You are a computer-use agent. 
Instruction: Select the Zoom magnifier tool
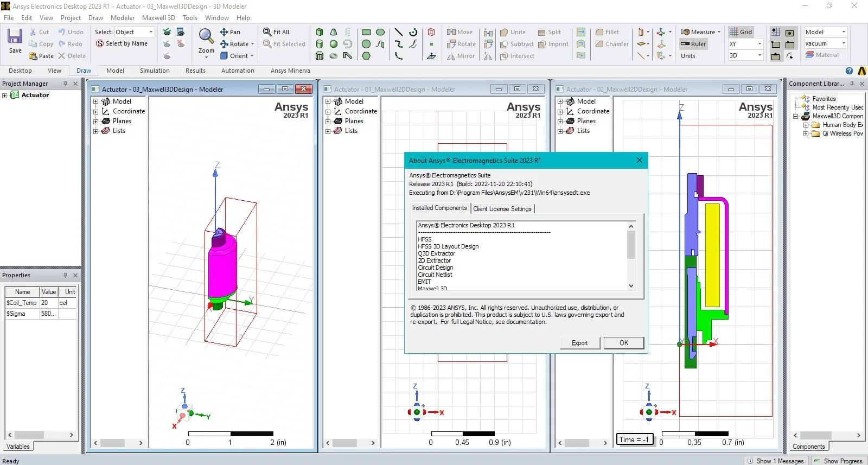[206, 36]
